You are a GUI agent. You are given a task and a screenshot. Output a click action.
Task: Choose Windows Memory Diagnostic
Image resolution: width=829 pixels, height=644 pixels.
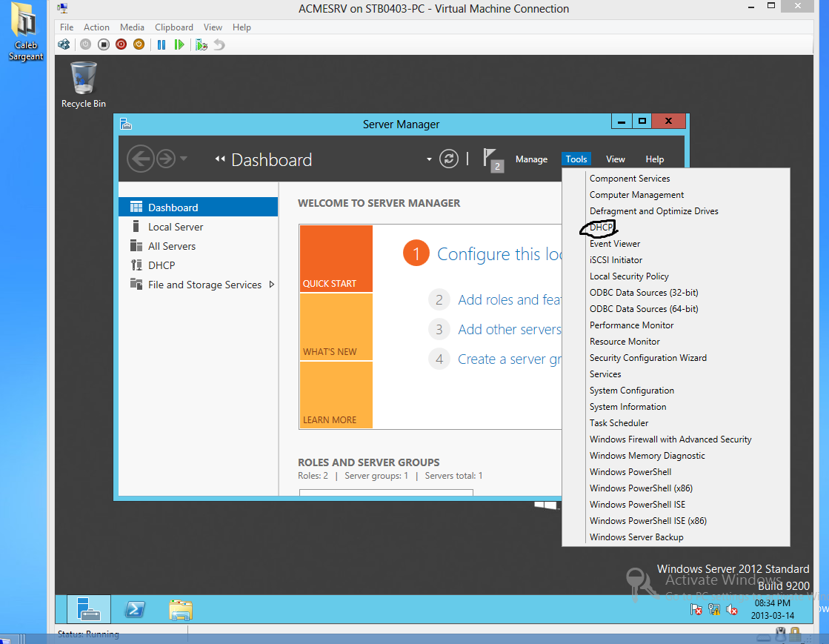(647, 456)
